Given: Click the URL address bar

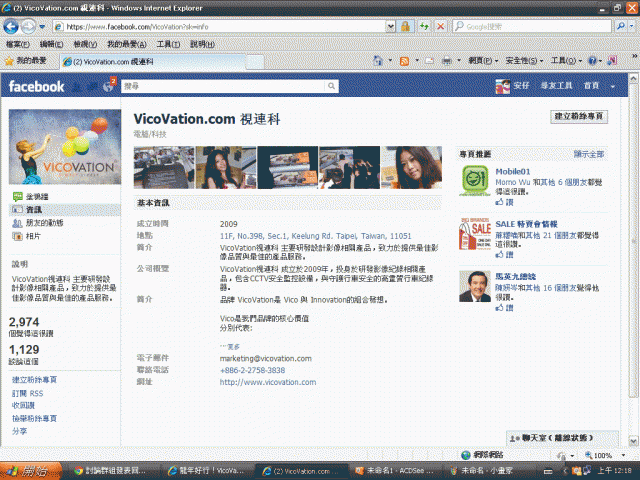Looking at the screenshot, I should click(x=219, y=27).
